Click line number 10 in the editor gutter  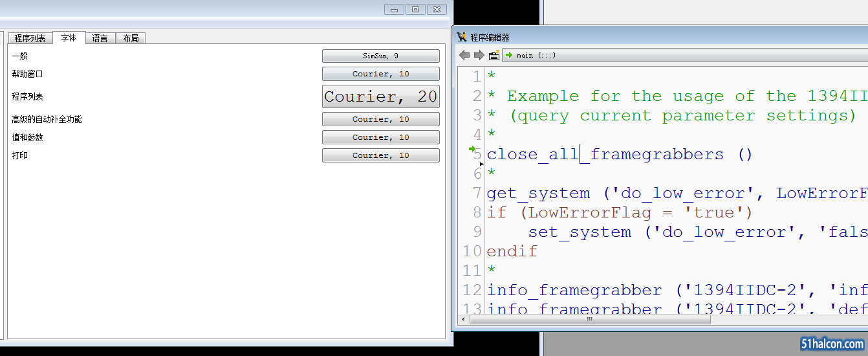point(472,251)
